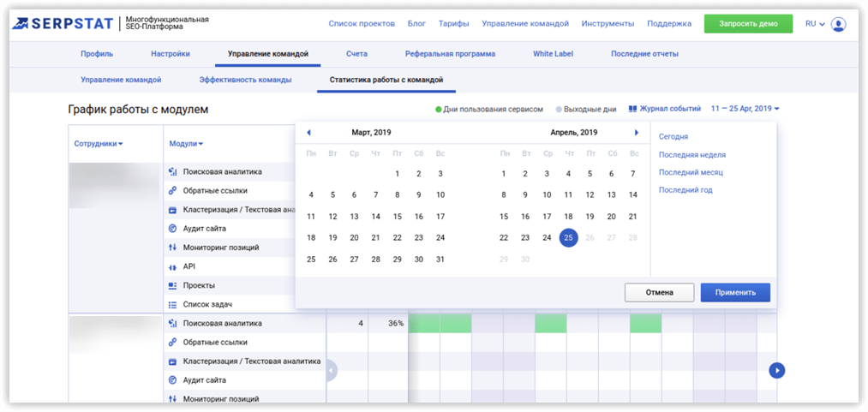Click the Кластеризация / Текстовая аналитика icon in second block

click(x=172, y=361)
